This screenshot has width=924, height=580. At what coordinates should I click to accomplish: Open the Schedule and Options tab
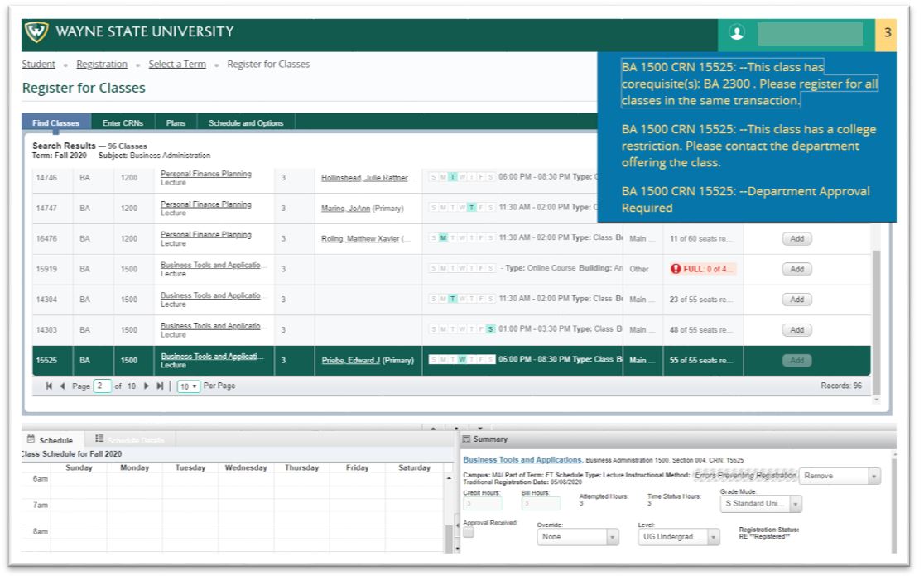[x=246, y=123]
